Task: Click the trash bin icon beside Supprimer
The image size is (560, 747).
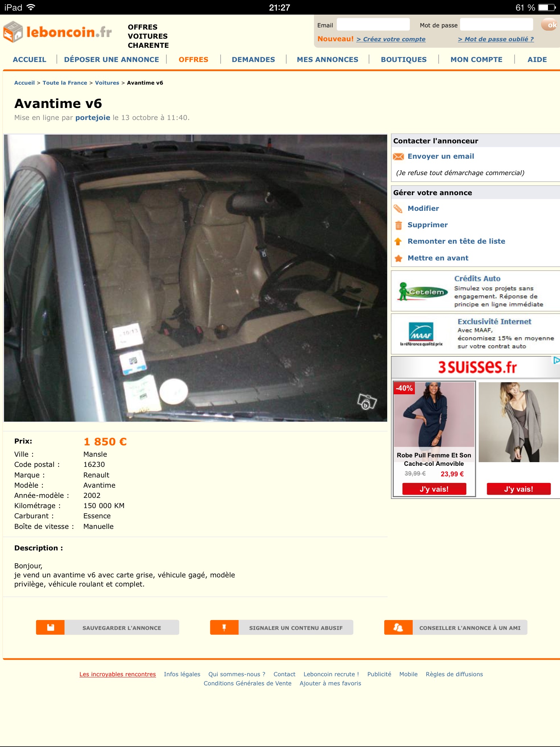Action: 398,225
